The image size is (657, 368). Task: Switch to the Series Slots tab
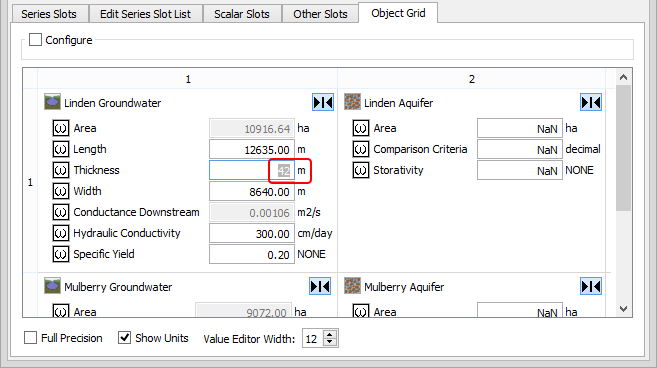[49, 14]
